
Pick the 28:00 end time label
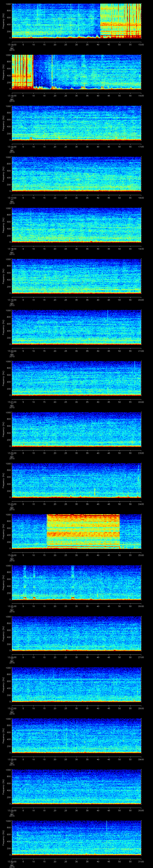(141, 708)
